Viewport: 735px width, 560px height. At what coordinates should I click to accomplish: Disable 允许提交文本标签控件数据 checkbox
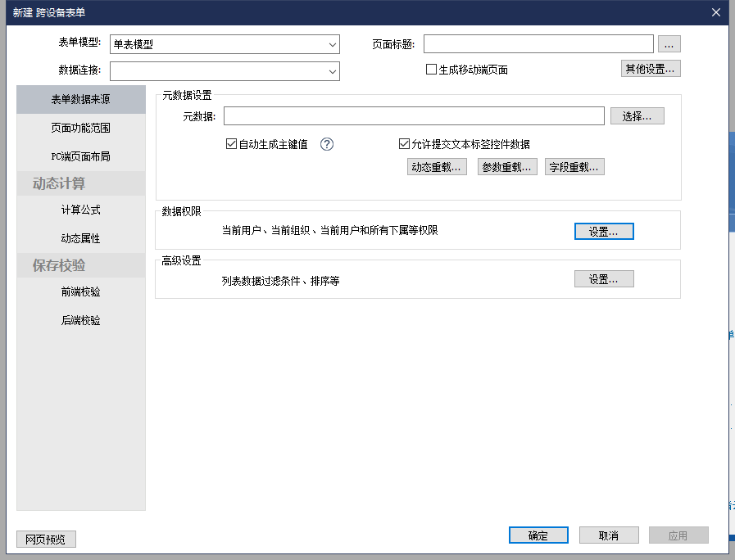click(404, 144)
